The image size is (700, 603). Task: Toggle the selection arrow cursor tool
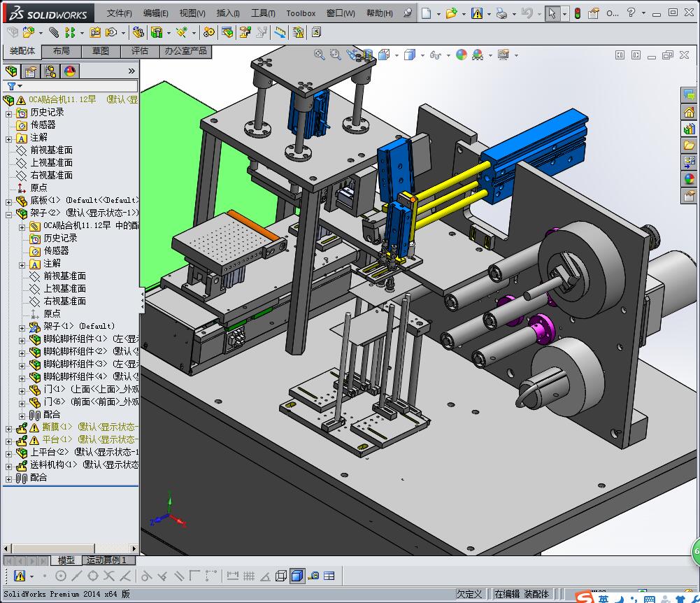click(x=552, y=13)
